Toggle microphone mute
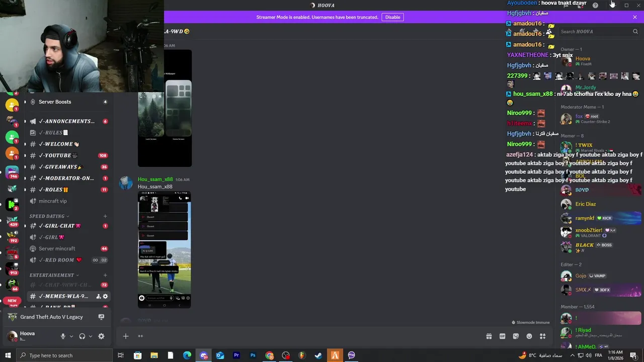Screen dimensions: 644x362 (63, 336)
